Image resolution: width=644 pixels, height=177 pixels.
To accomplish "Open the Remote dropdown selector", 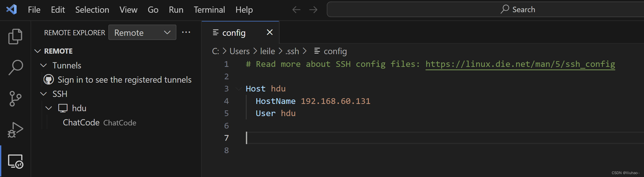I will tap(142, 32).
